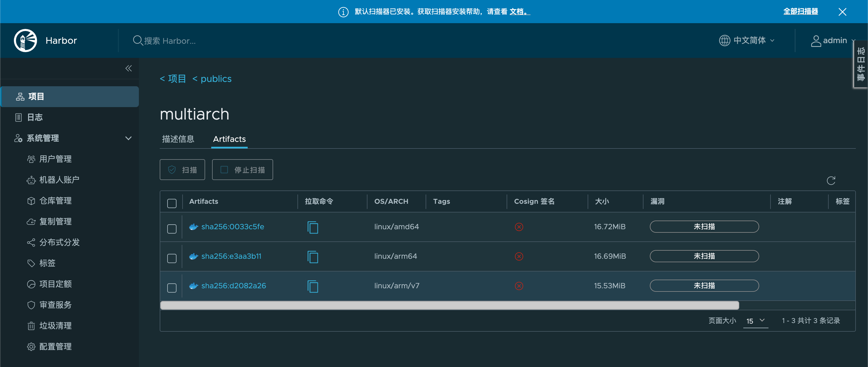Collapse the 系统管理 section chevron
868x367 pixels.
click(128, 138)
